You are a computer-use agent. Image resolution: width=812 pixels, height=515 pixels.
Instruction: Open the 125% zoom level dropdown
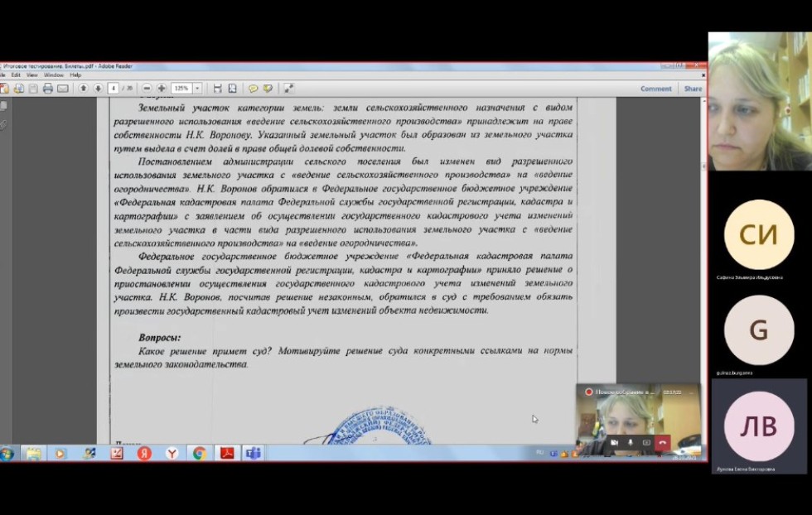[x=184, y=89]
